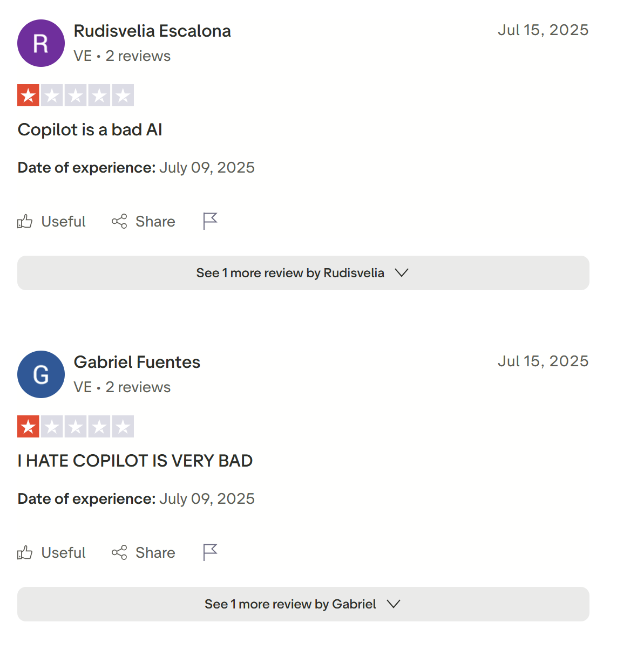
Task: Click Jul 15, 2025 date on Gabriel's review
Action: 543,361
